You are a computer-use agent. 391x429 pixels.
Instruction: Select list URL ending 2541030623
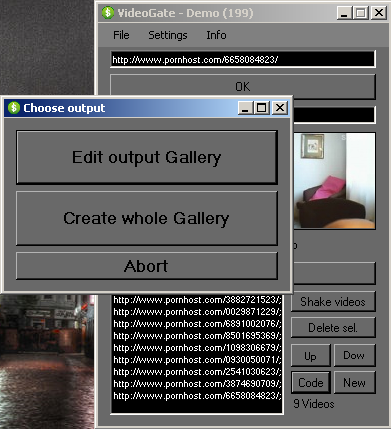tap(197, 372)
